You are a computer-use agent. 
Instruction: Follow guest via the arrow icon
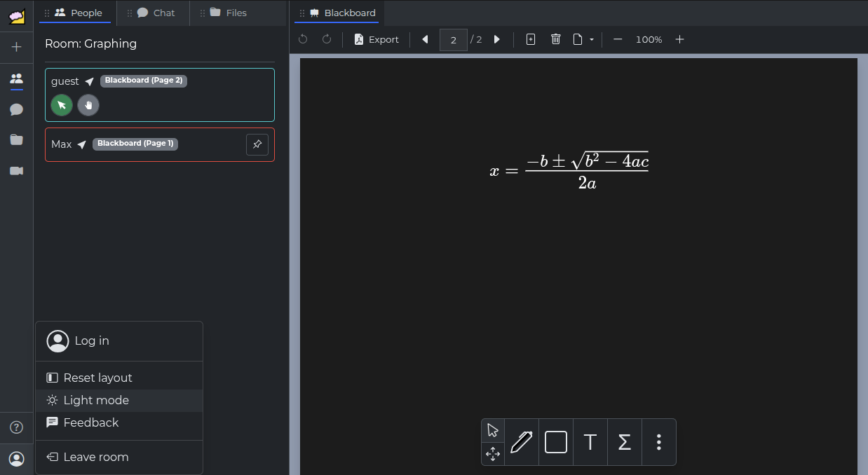click(89, 82)
